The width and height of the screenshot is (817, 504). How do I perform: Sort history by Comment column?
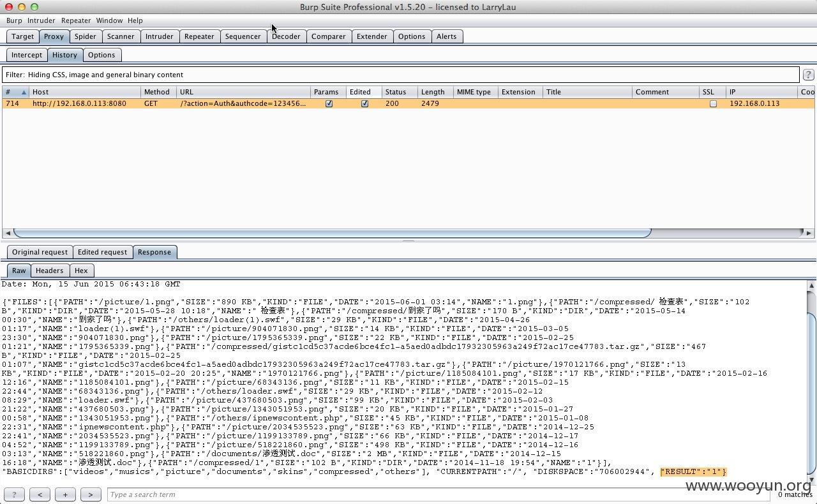coord(666,92)
